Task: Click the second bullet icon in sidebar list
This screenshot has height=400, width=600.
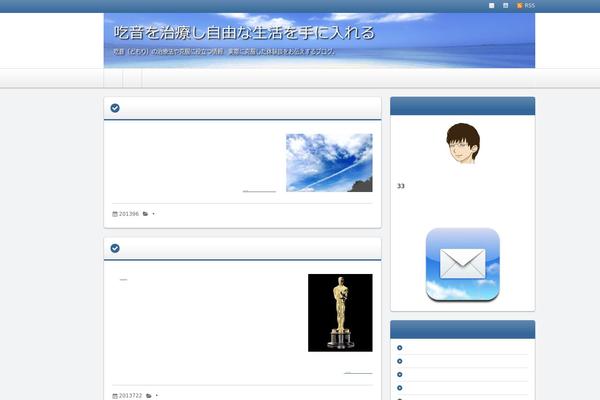Action: click(x=399, y=361)
